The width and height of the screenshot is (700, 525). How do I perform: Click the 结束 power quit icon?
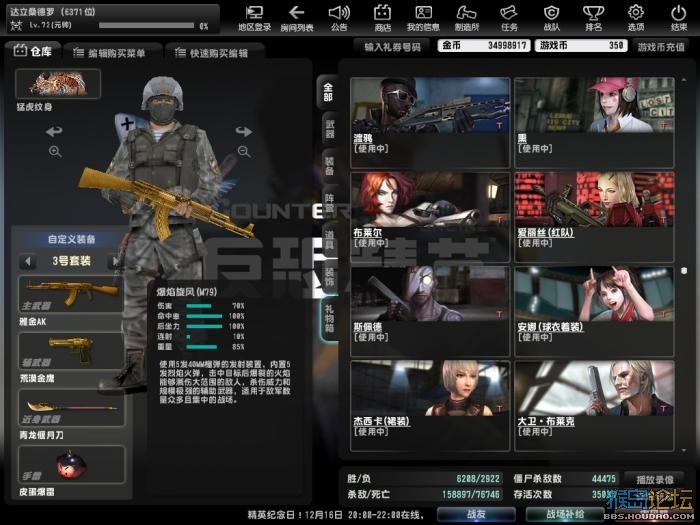click(x=679, y=18)
